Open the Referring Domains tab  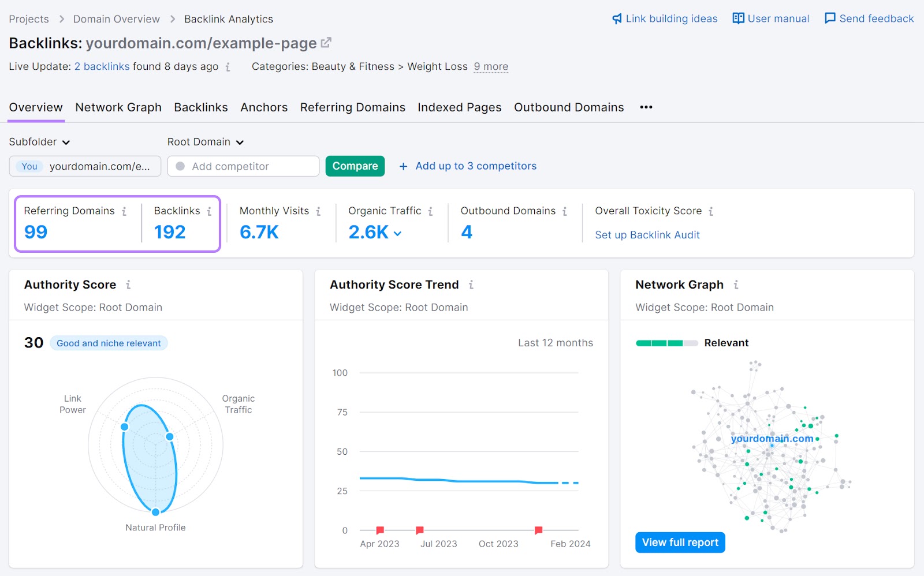click(x=353, y=107)
